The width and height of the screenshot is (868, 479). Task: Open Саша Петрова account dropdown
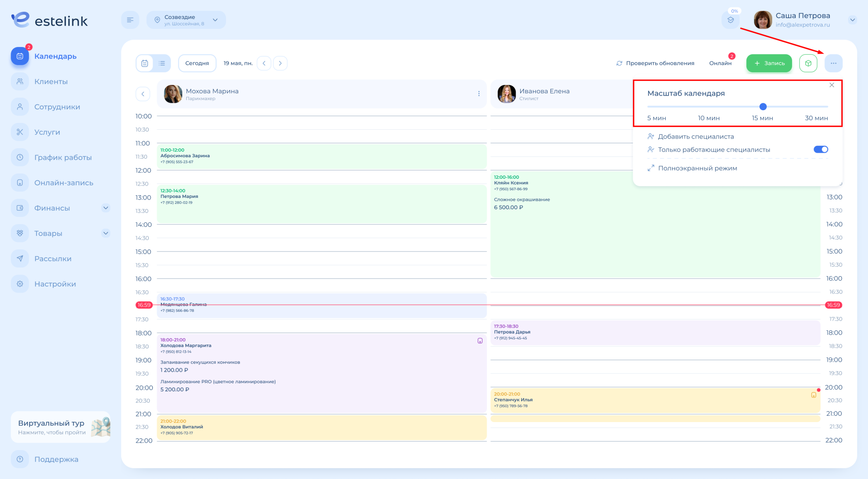click(852, 20)
